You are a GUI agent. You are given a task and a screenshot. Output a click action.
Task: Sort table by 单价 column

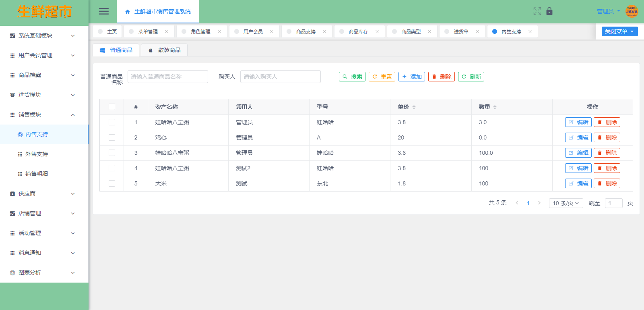point(414,107)
